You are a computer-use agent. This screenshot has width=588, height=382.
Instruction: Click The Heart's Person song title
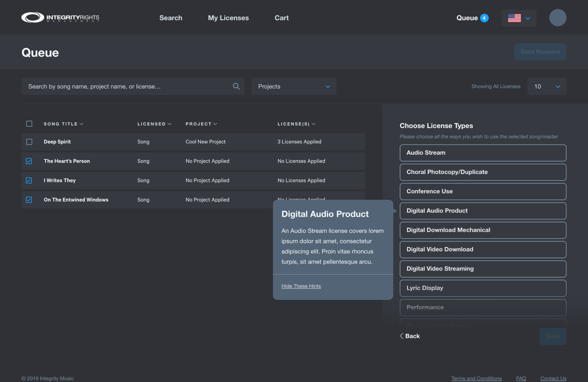[67, 161]
